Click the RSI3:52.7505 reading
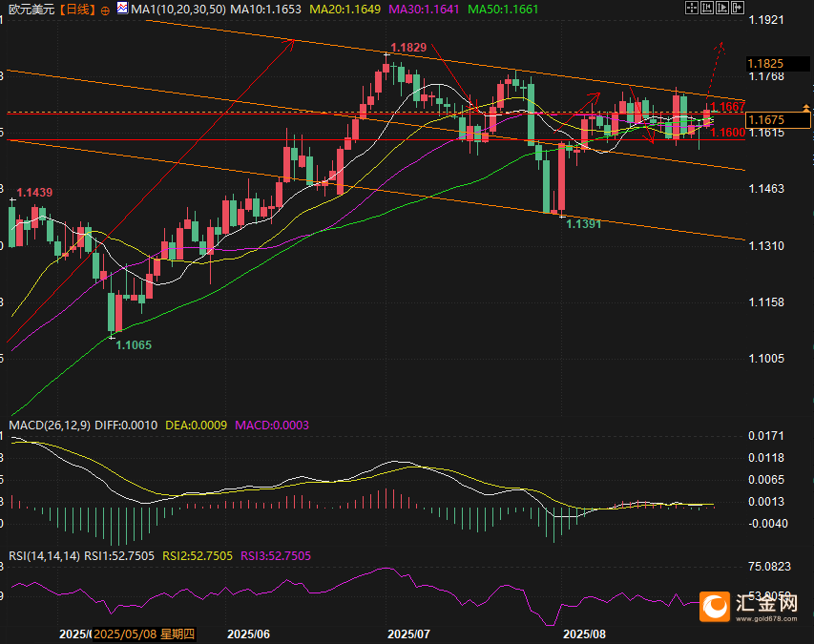 [276, 556]
